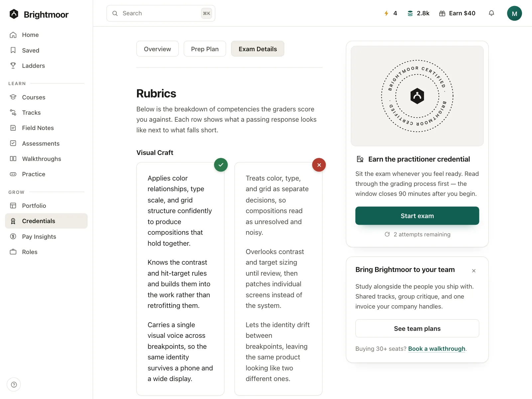The height and width of the screenshot is (399, 532).
Task: Go to Home in sidebar
Action: [x=46, y=35]
